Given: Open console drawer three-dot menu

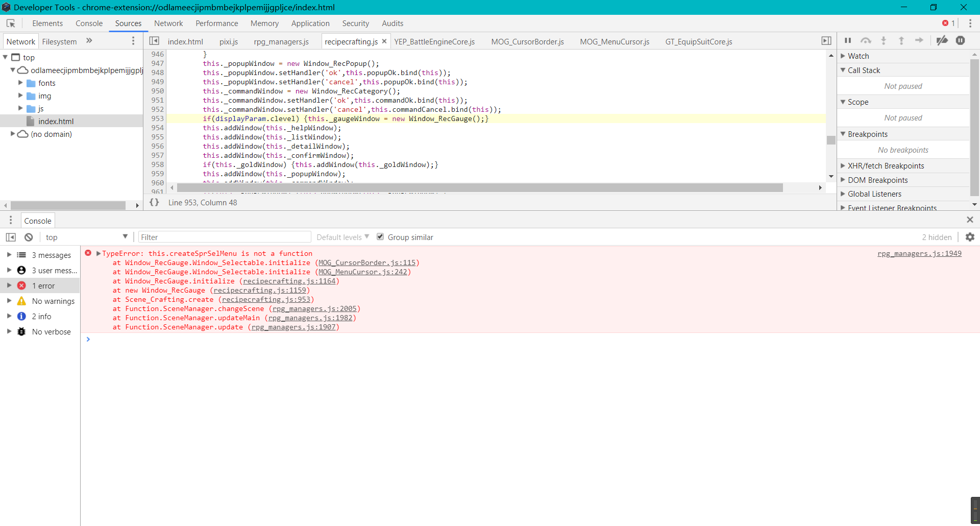Looking at the screenshot, I should pyautogui.click(x=11, y=220).
